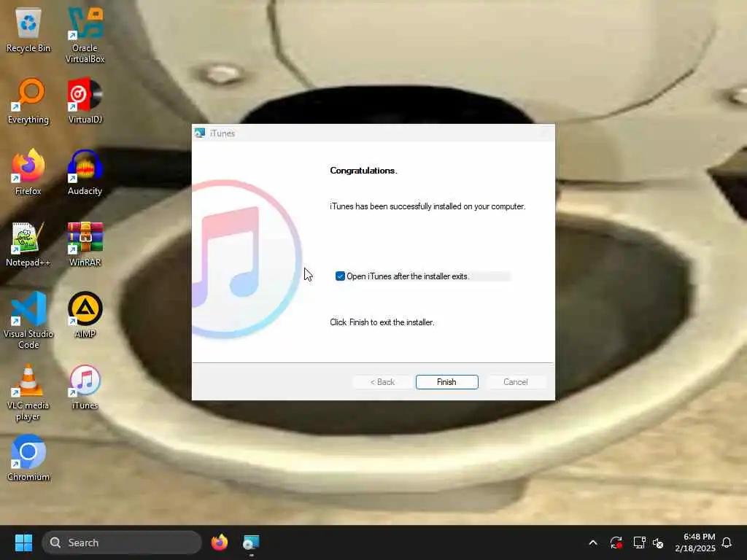Click the Firefox icon in the taskbar

pyautogui.click(x=219, y=542)
